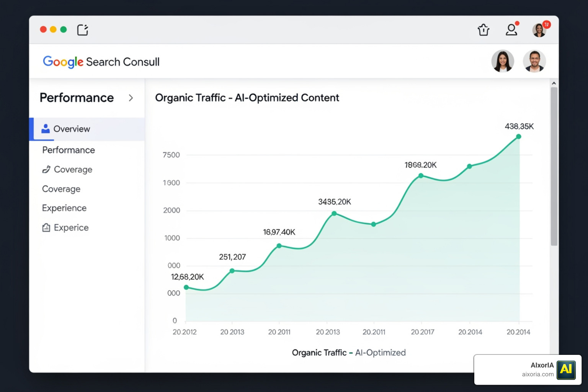Click the Search Consull title text

point(122,62)
